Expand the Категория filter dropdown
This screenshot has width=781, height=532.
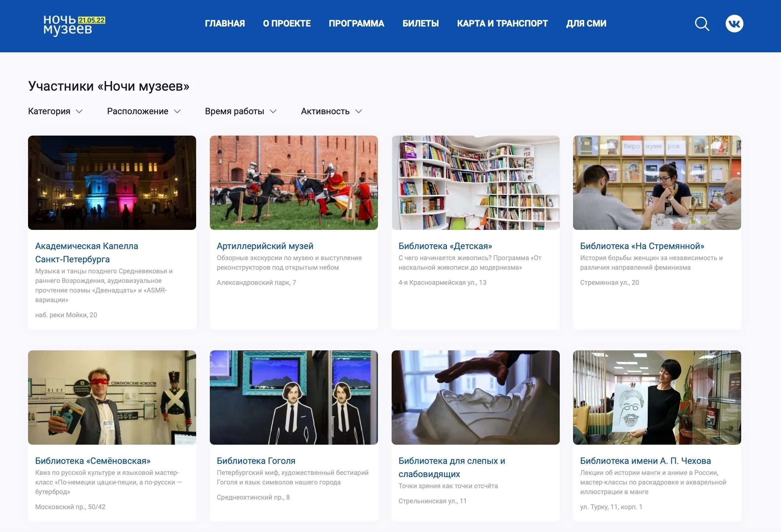point(55,111)
